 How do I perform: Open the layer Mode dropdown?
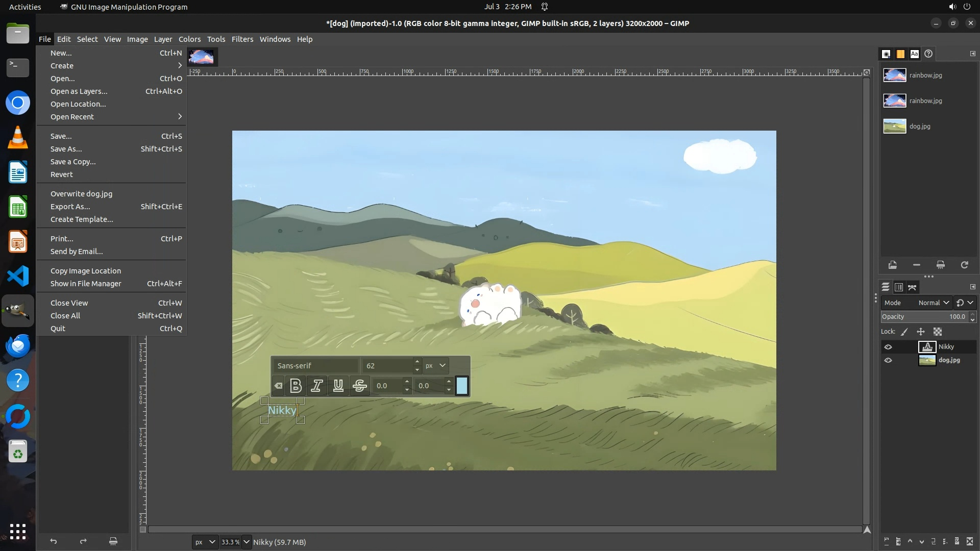coord(933,303)
